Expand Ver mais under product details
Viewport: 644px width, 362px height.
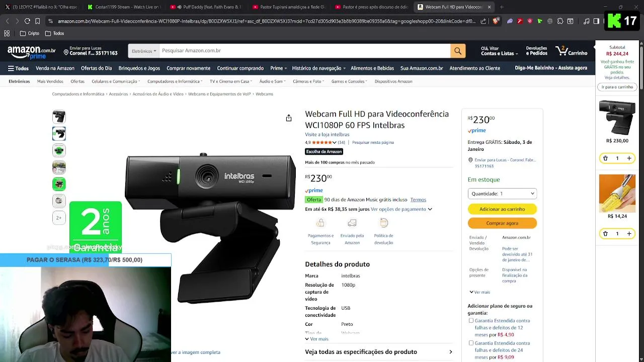[316, 339]
